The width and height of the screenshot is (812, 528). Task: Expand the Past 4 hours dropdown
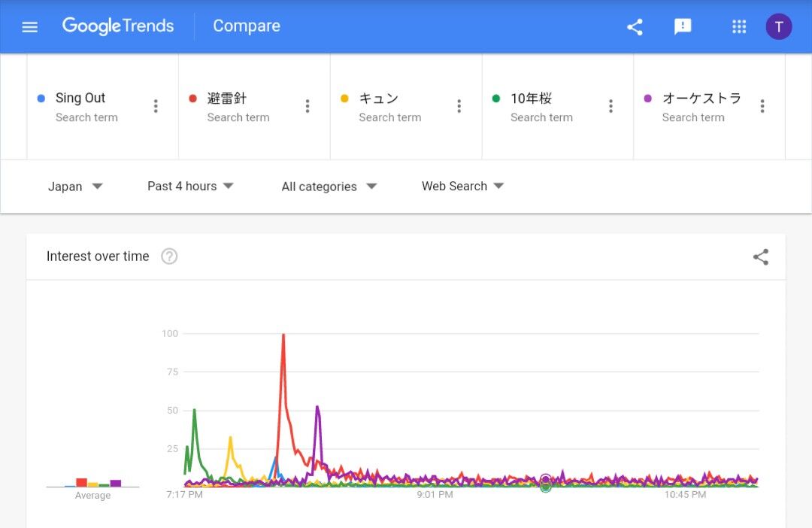pos(190,186)
